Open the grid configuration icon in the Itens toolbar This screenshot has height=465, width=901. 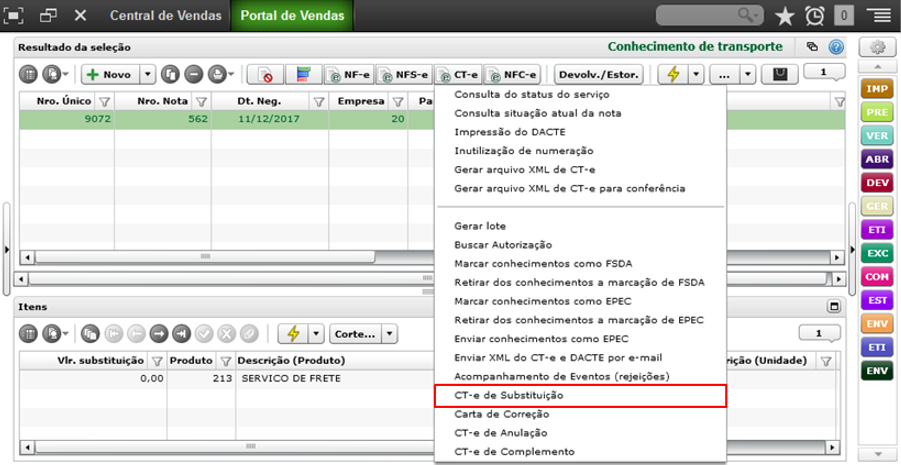tap(28, 333)
